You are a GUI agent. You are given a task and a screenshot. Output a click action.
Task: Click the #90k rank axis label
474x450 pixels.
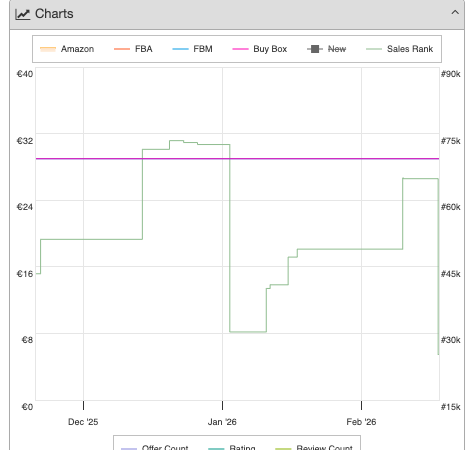(x=451, y=74)
